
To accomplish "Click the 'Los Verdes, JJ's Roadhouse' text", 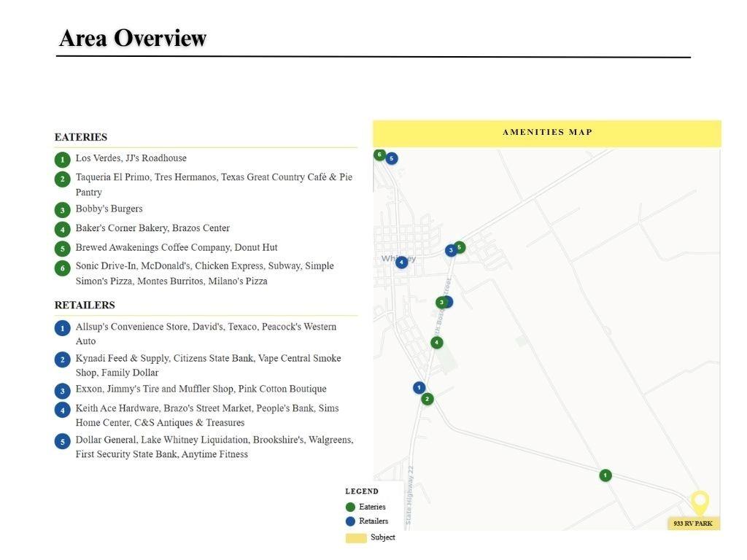I will coord(131,158).
